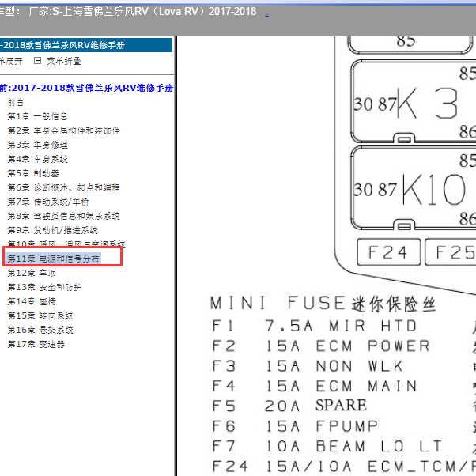Image resolution: width=476 pixels, height=476 pixels.
Task: Click the blue 2017-2018款雪佛兰乐风RV维修手册 root heading
Action: [86, 88]
